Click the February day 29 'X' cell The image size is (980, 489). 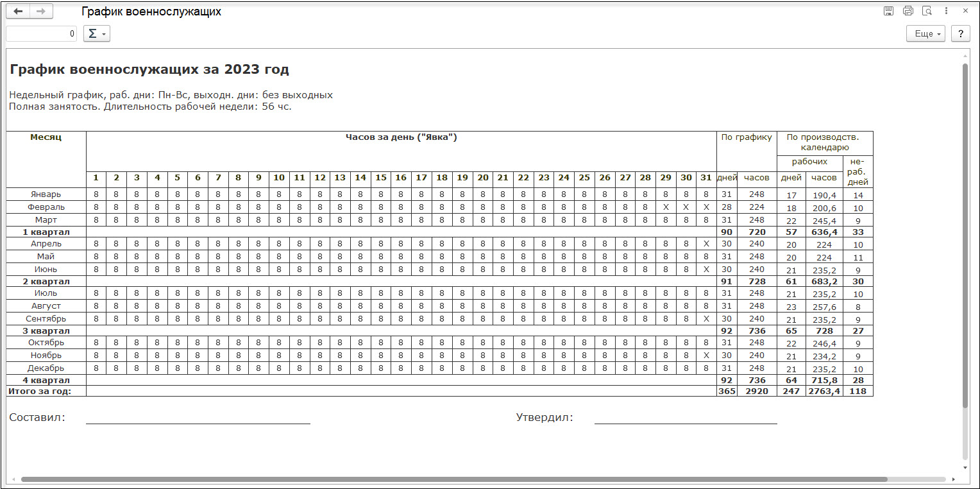pos(666,207)
